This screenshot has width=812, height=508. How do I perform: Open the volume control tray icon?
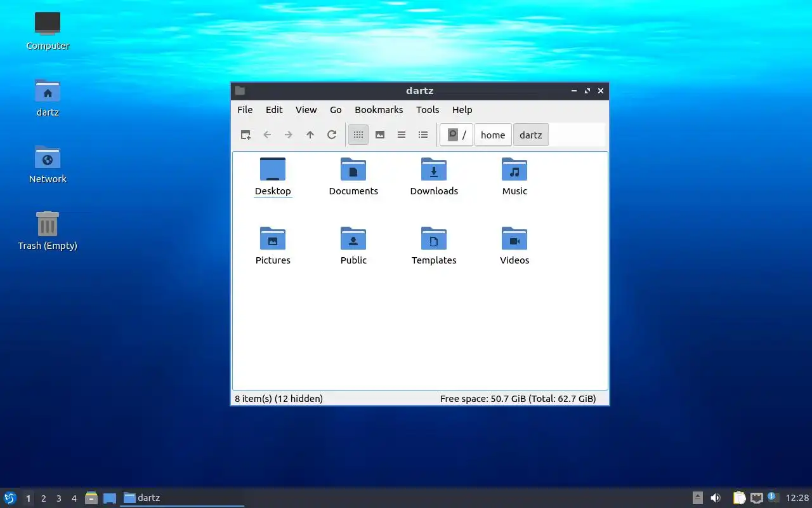coord(716,498)
